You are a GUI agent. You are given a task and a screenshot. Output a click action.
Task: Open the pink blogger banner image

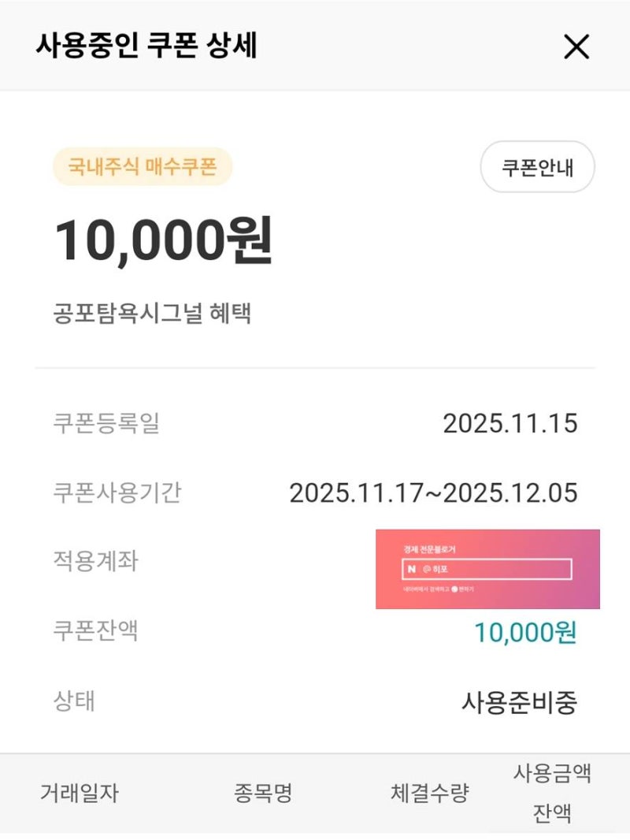[487, 569]
